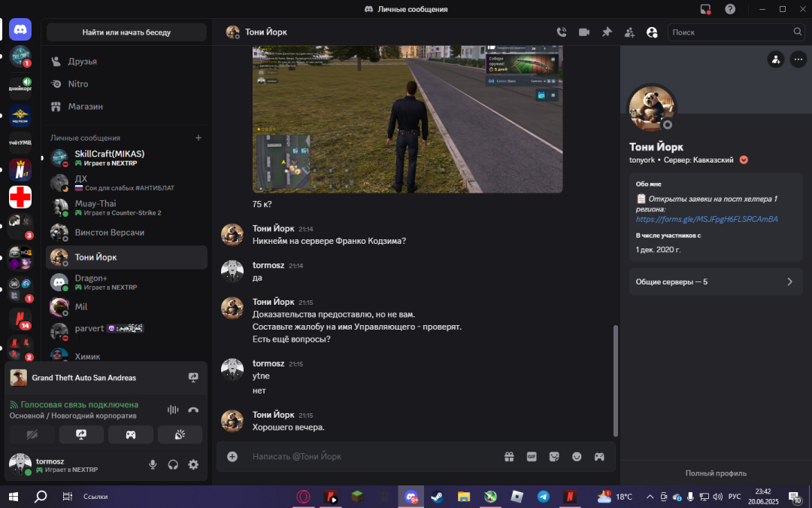Click the Discord home logo button
The image size is (812, 508).
(x=20, y=30)
